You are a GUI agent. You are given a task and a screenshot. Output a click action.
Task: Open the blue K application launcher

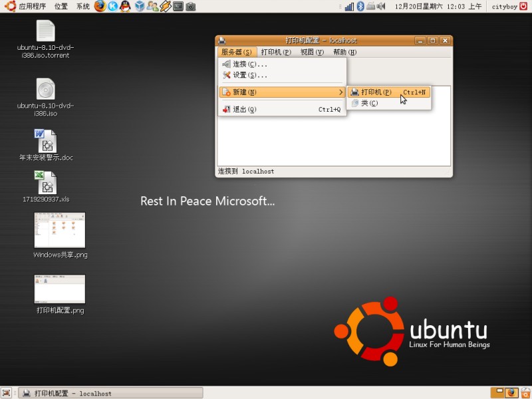tap(112, 6)
